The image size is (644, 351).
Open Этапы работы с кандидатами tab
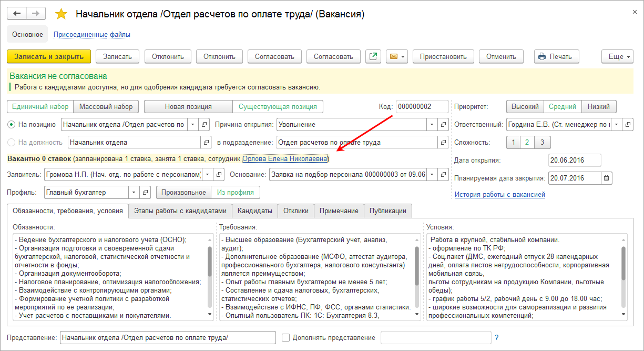[x=180, y=210]
